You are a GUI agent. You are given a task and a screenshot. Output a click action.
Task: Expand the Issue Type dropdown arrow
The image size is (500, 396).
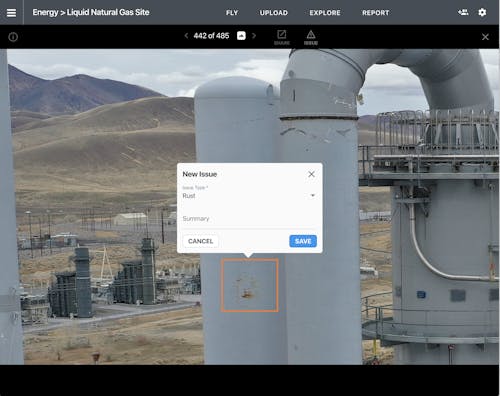[313, 195]
